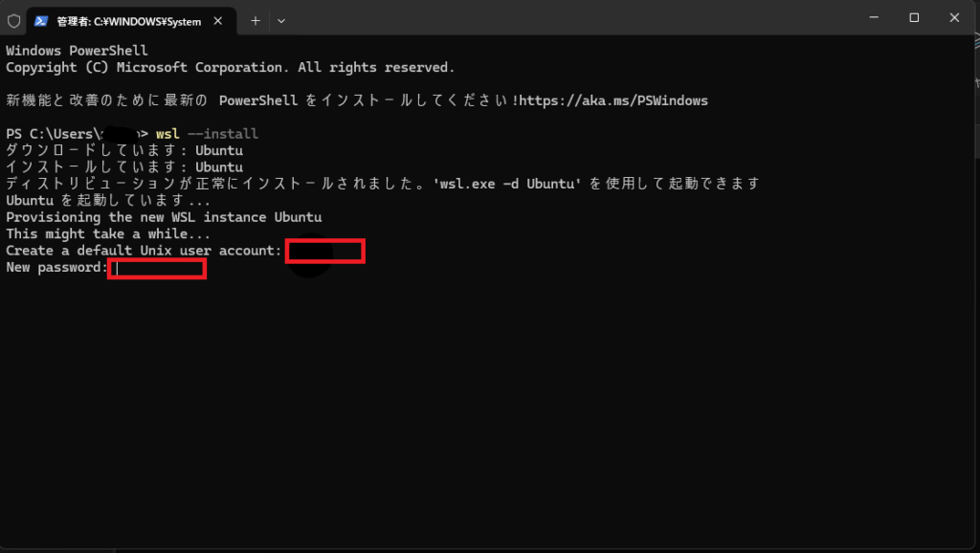
Task: Select the PowerShell tab icon
Action: [41, 21]
